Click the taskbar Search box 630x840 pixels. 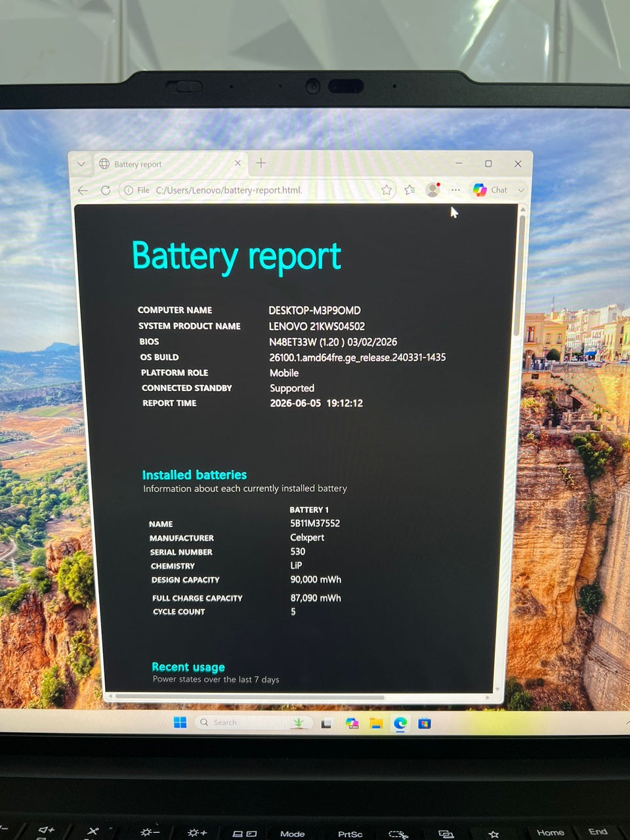pos(253,723)
